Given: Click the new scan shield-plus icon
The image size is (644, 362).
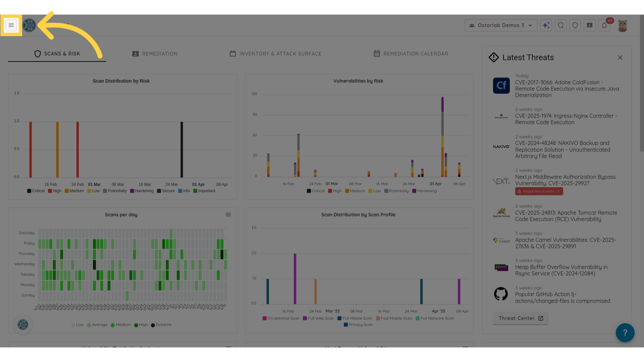Looking at the screenshot, I should click(560, 25).
